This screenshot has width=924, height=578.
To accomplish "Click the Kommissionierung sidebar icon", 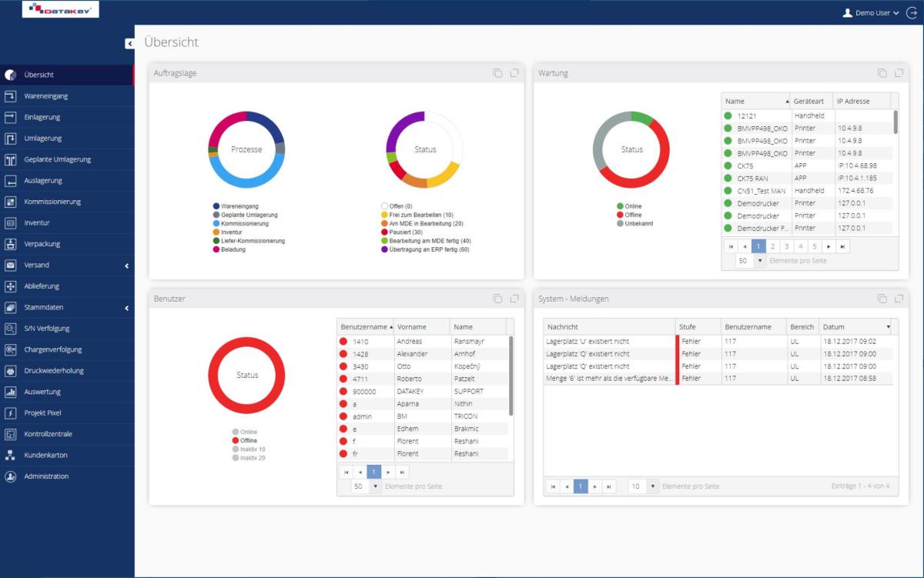I will pos(11,202).
